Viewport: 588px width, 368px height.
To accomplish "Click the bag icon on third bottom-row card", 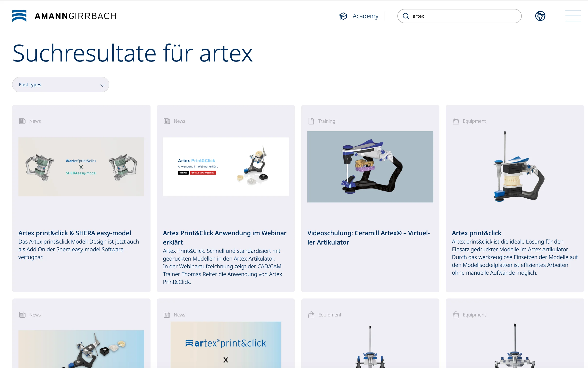I will (311, 315).
